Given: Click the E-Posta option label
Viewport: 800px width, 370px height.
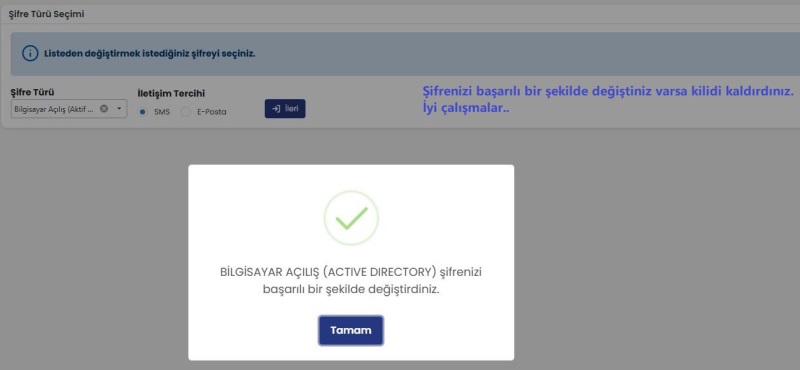Looking at the screenshot, I should click(x=211, y=112).
